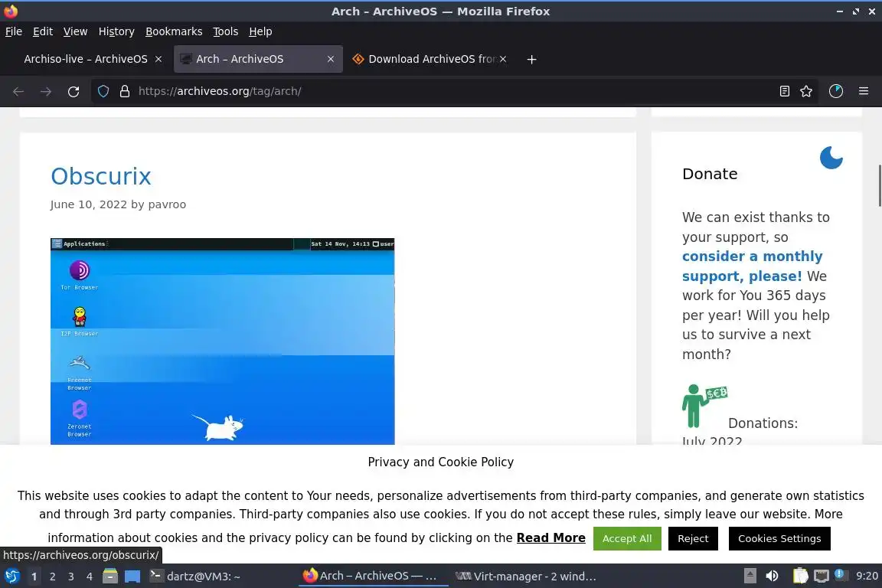This screenshot has height=588, width=882.
Task: Open the dartz@VM3 terminal from the taskbar
Action: point(195,577)
